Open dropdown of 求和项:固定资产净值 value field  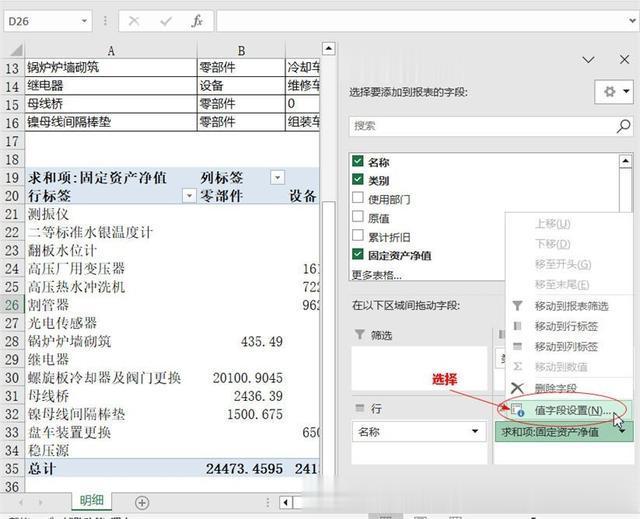tap(624, 432)
